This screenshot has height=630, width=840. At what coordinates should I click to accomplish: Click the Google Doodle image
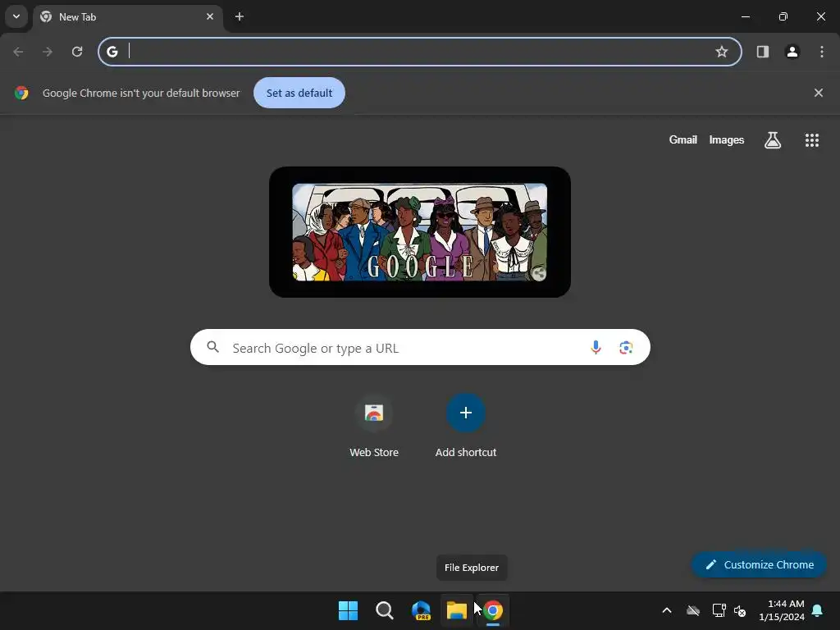coord(419,232)
